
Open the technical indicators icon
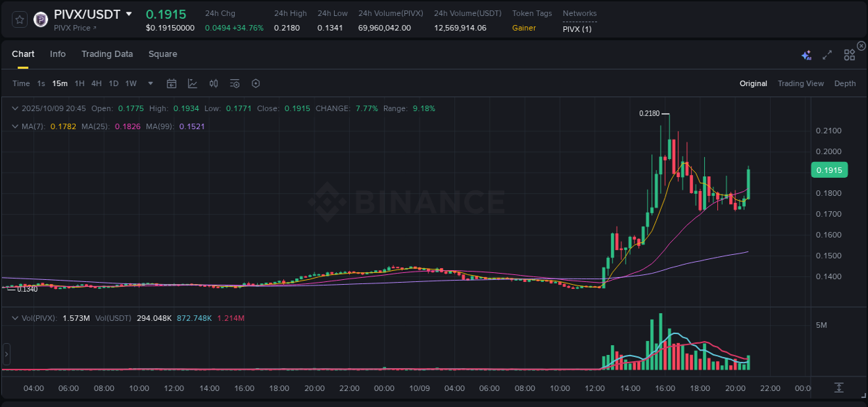point(235,83)
